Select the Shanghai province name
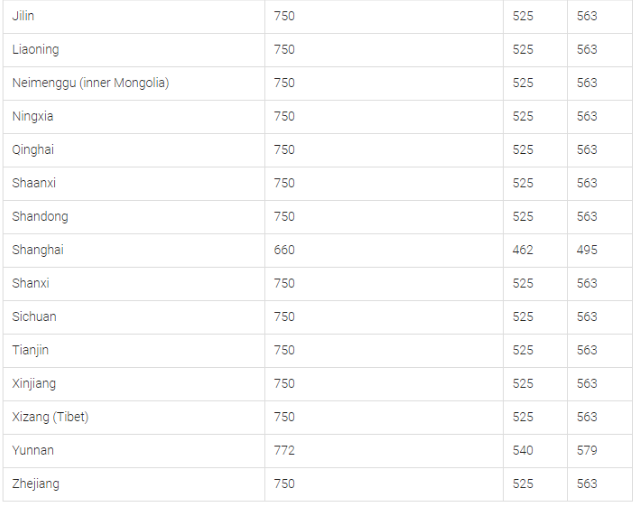Image resolution: width=635 pixels, height=508 pixels. coord(38,250)
